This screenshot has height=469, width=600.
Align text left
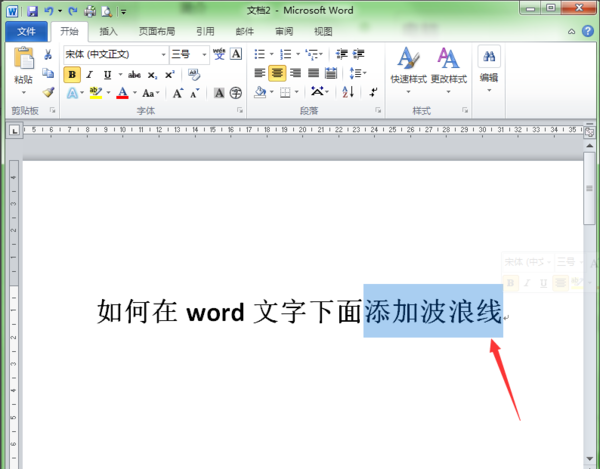click(x=260, y=73)
